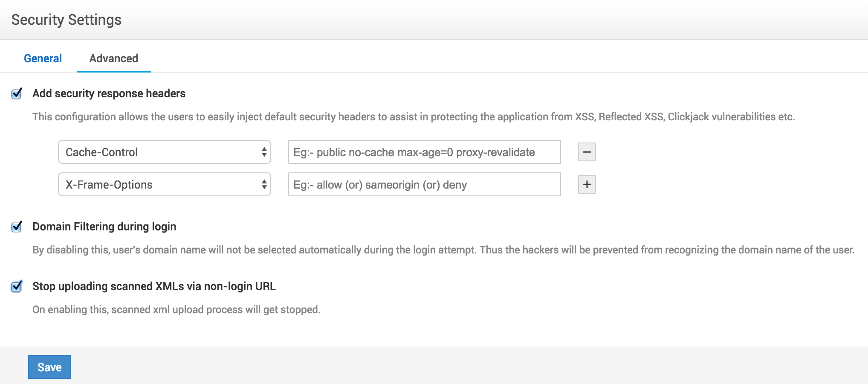Toggle the Domain Filtering during login checkbox
Image resolution: width=868 pixels, height=384 pixels.
point(17,227)
